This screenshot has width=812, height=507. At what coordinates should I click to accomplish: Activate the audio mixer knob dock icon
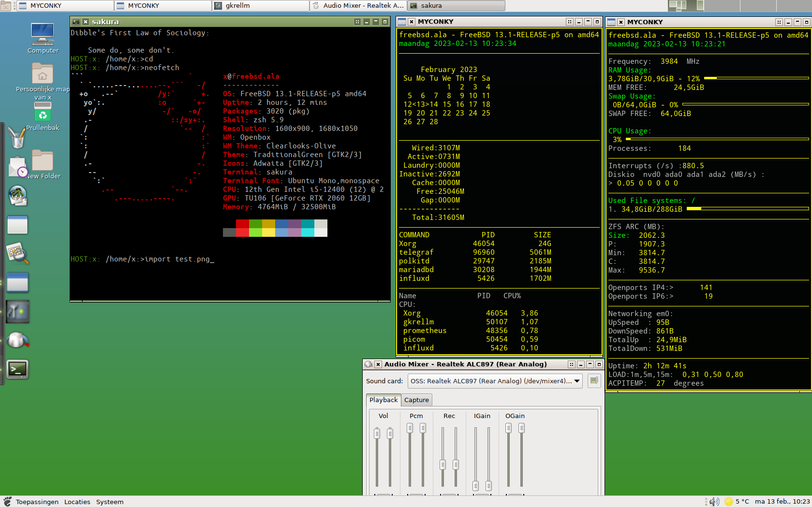click(x=17, y=341)
